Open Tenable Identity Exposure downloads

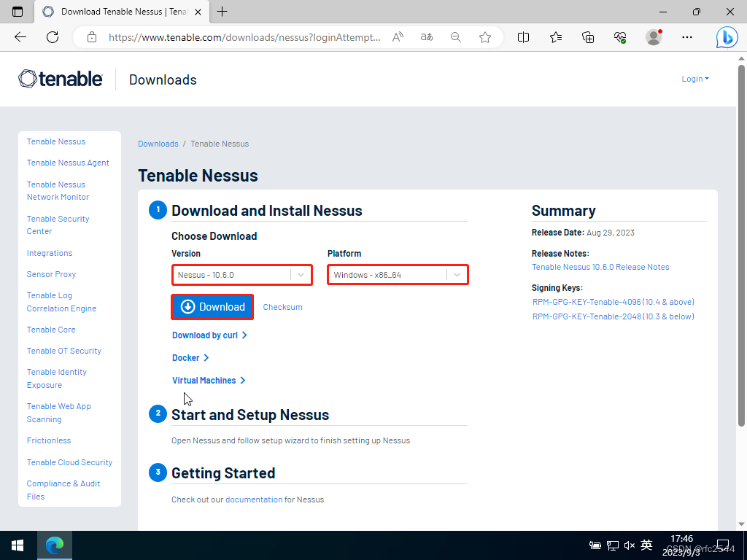(x=57, y=378)
